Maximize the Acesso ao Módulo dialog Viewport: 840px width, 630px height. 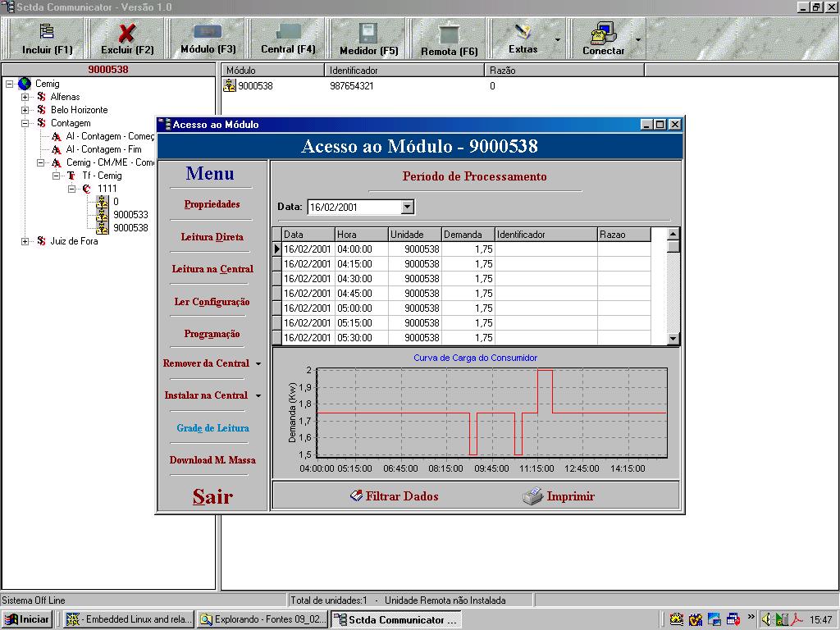tap(660, 125)
